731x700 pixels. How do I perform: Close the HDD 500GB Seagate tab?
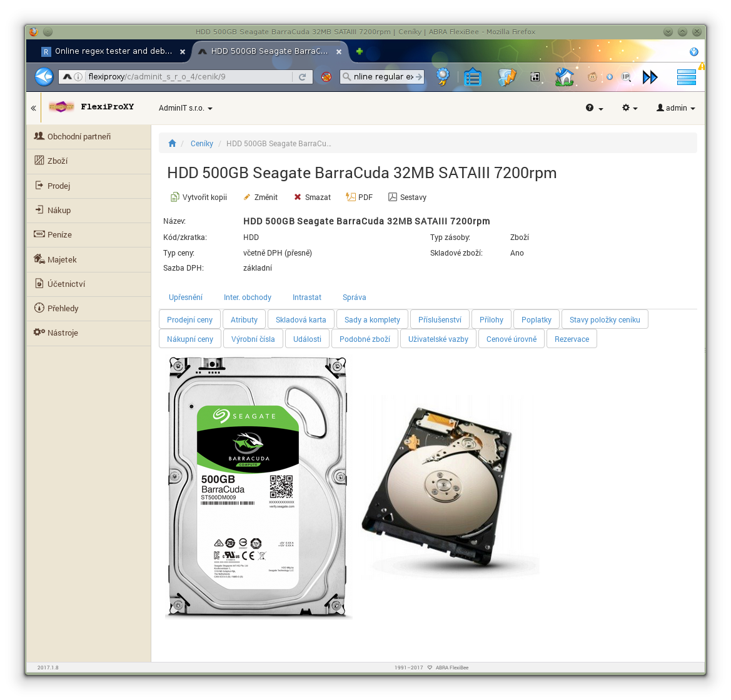(x=339, y=52)
